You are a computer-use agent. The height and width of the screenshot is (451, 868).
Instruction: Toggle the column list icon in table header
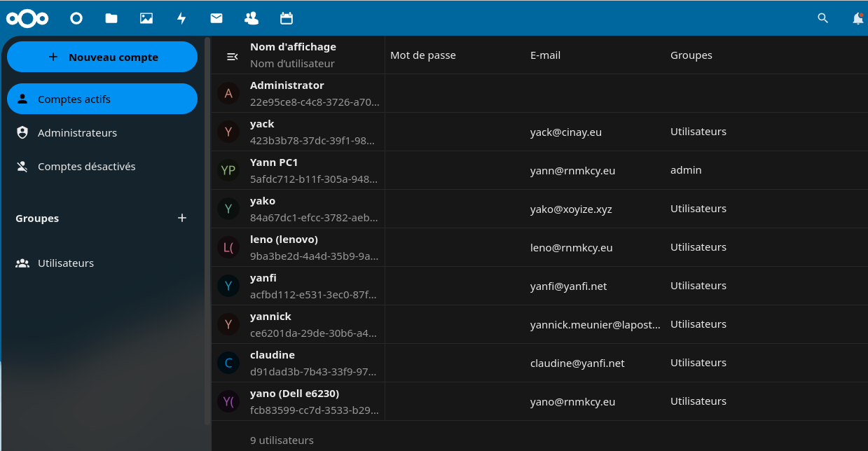click(x=233, y=56)
